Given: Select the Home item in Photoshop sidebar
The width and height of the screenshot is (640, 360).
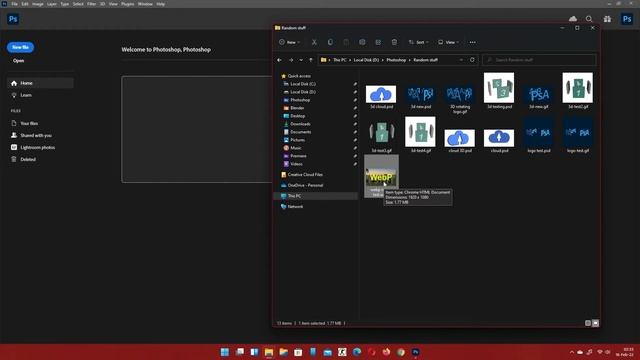Looking at the screenshot, I should (40, 83).
